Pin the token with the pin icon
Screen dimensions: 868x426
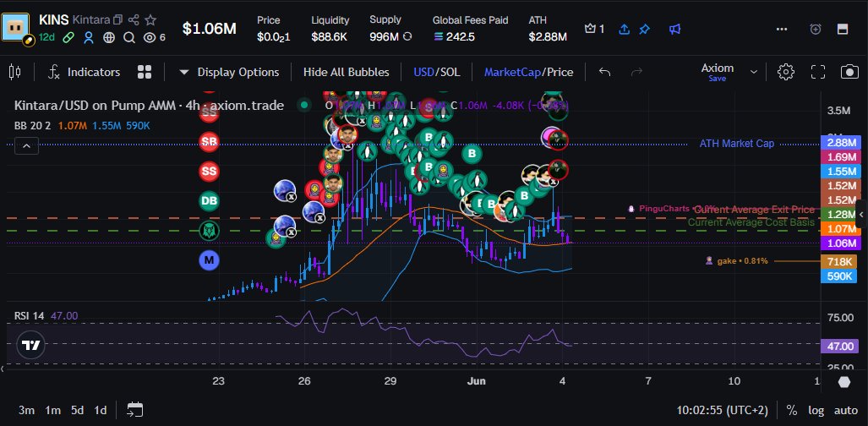pos(644,30)
